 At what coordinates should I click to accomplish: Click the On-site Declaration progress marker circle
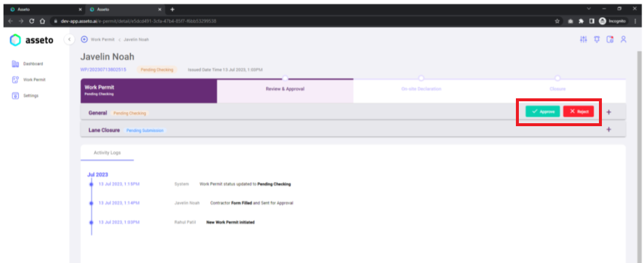click(x=421, y=78)
